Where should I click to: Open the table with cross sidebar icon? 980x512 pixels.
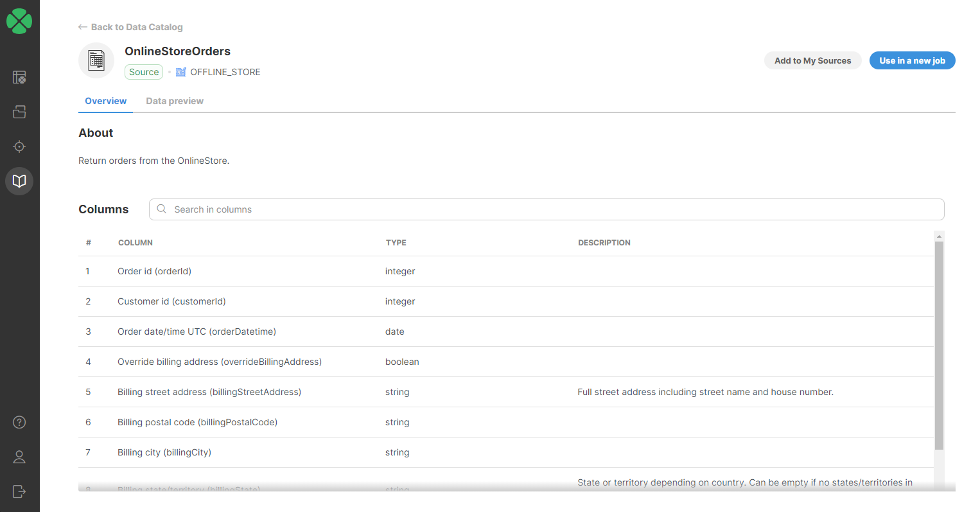tap(19, 77)
